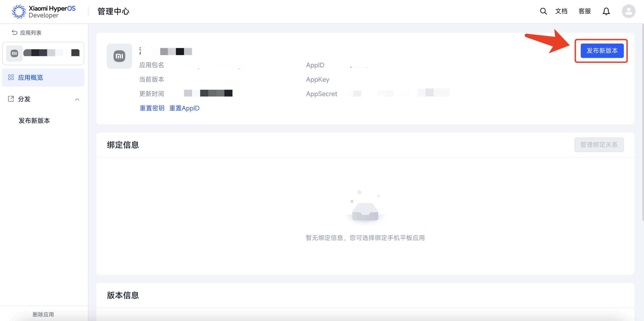Click the 应用概览 grid icon
Image resolution: width=644 pixels, height=321 pixels.
click(x=11, y=77)
